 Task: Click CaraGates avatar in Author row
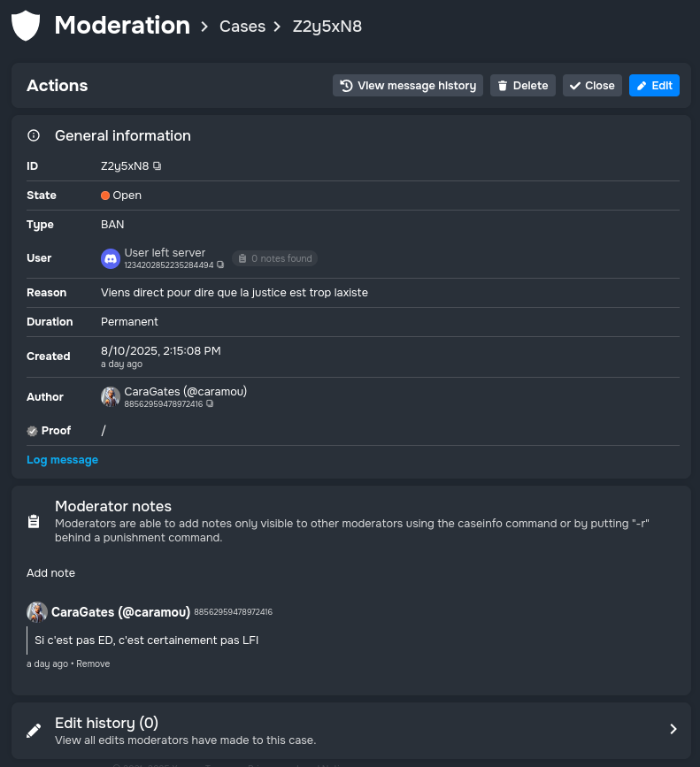click(x=111, y=397)
